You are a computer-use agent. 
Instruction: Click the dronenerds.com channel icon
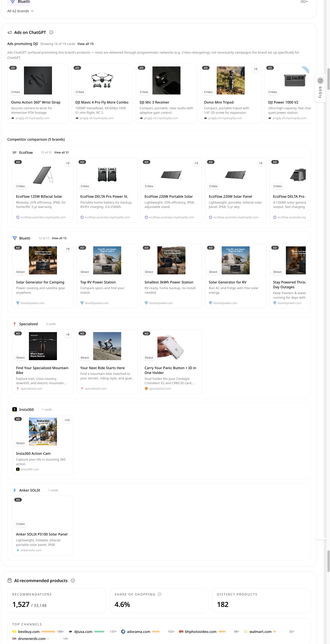14,639
